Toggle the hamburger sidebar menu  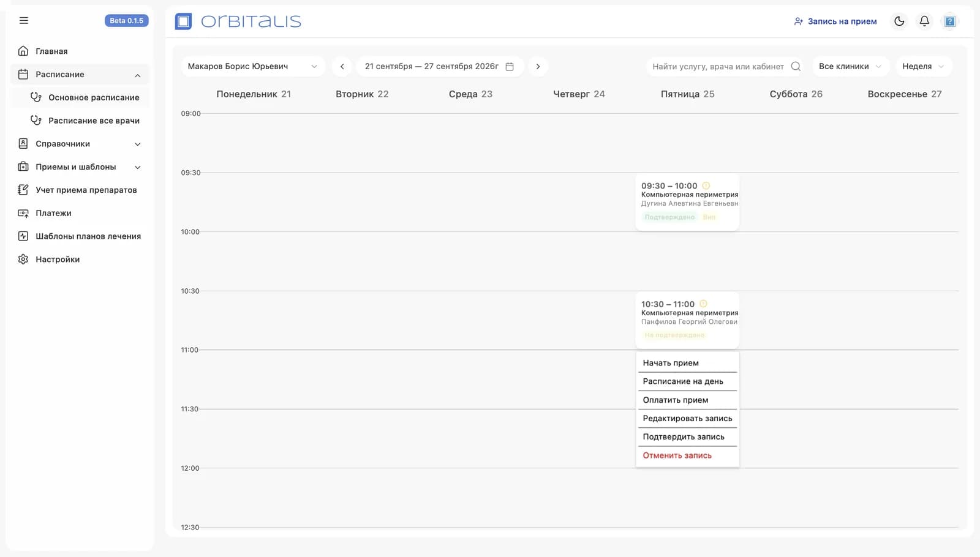[x=24, y=21]
